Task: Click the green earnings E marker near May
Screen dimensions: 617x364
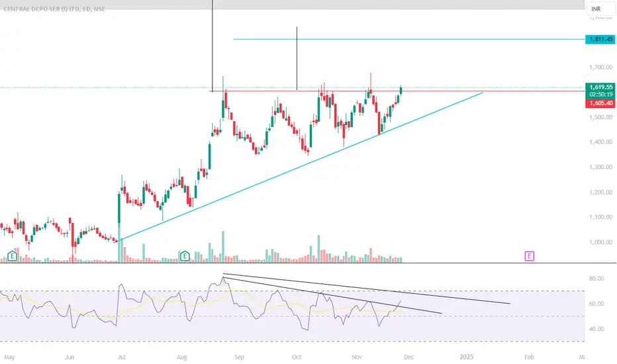Action: pyautogui.click(x=12, y=256)
